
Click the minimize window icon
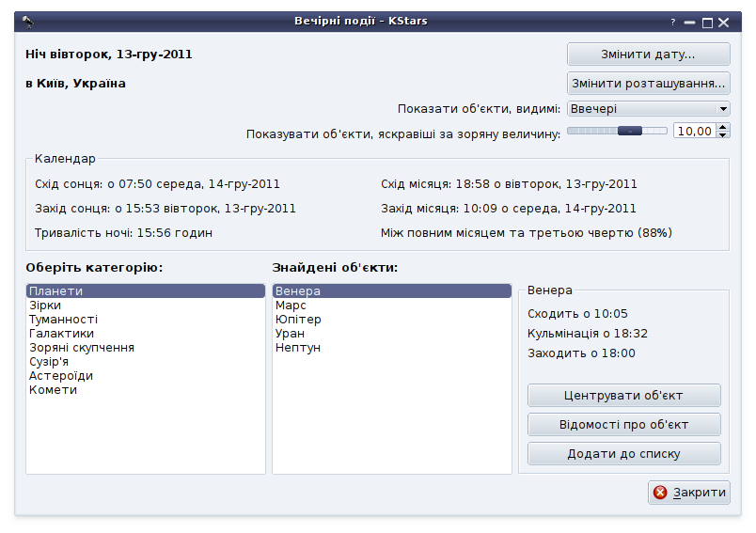[x=690, y=22]
